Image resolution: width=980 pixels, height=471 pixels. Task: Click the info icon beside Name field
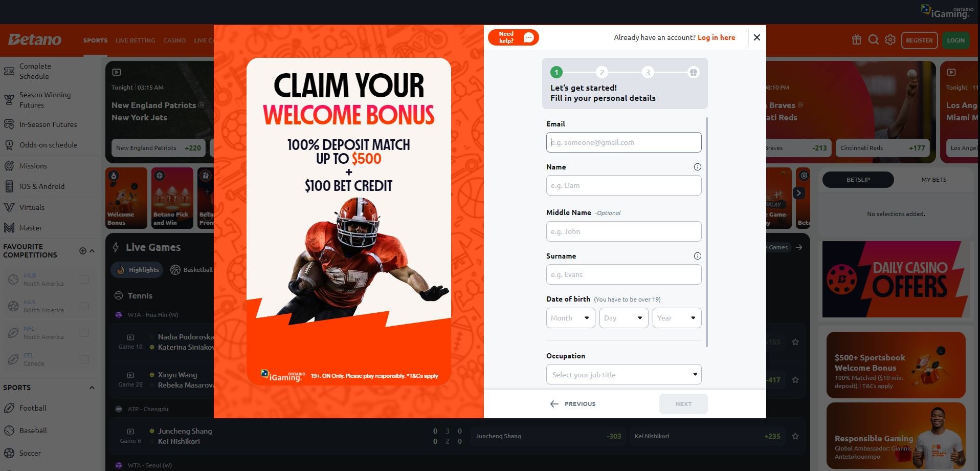[x=697, y=167]
